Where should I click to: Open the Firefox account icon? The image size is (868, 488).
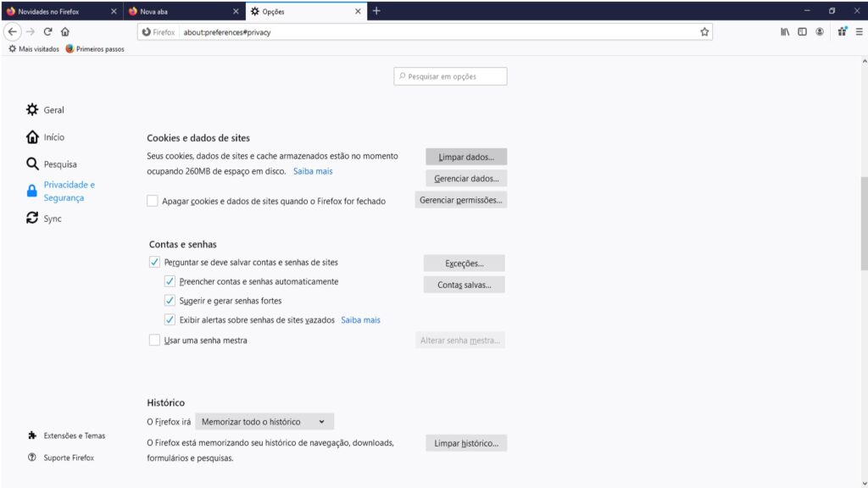tap(820, 32)
